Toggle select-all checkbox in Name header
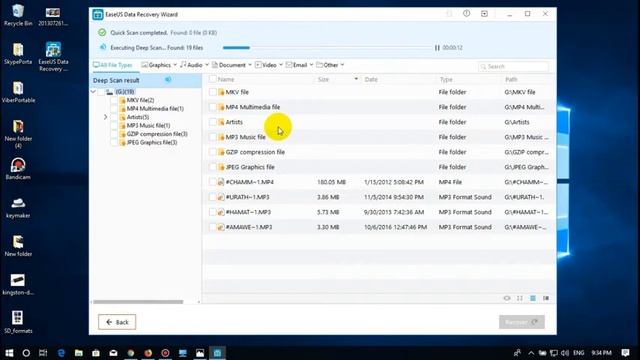Image resolution: width=640 pixels, height=360 pixels. click(213, 79)
